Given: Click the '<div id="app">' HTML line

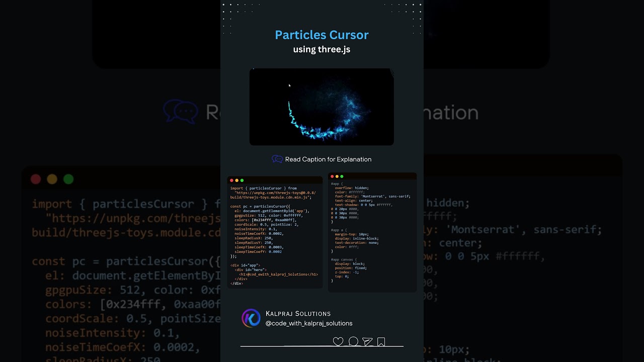Looking at the screenshot, I should point(246,265).
